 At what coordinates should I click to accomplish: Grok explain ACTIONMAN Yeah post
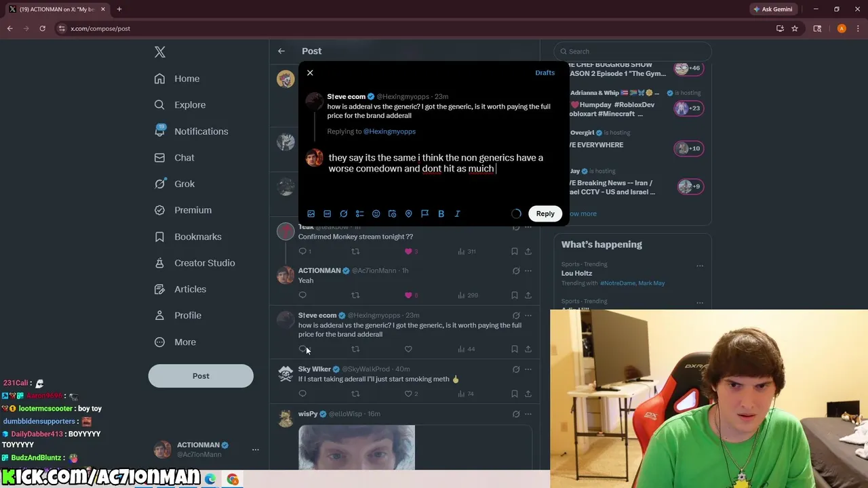point(516,271)
